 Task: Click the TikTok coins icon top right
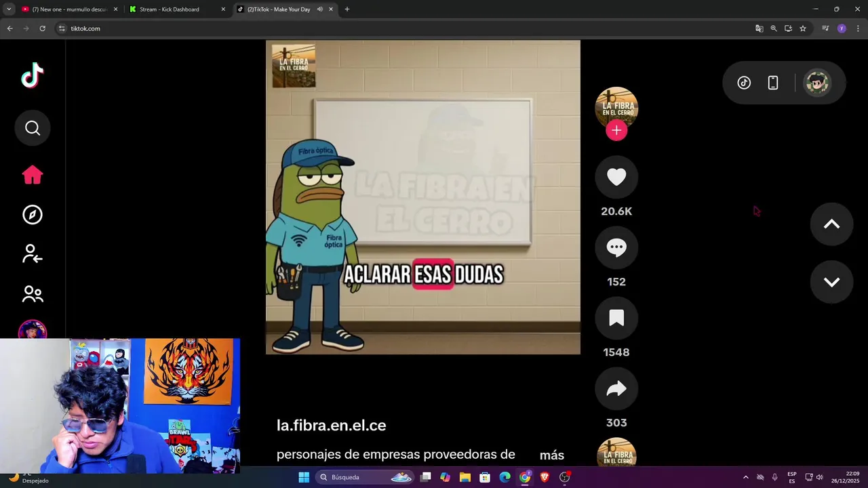[744, 83]
